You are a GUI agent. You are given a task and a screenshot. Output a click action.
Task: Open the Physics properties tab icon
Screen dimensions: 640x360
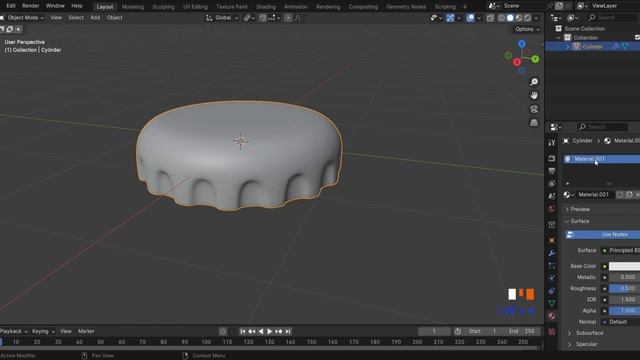(552, 278)
